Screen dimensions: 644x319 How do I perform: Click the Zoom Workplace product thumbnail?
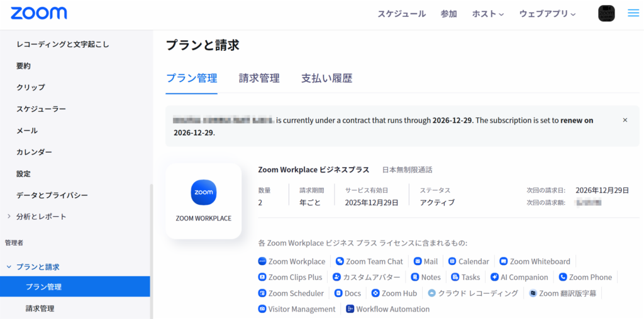click(203, 201)
